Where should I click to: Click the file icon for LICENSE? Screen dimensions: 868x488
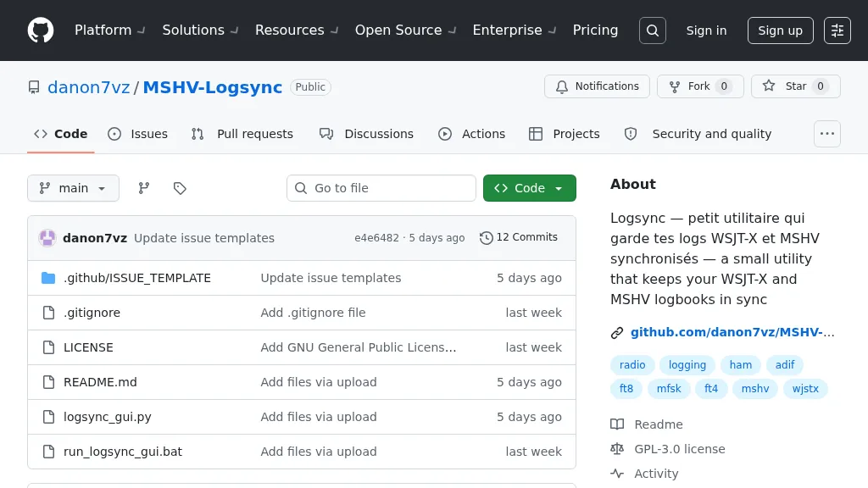coord(48,347)
